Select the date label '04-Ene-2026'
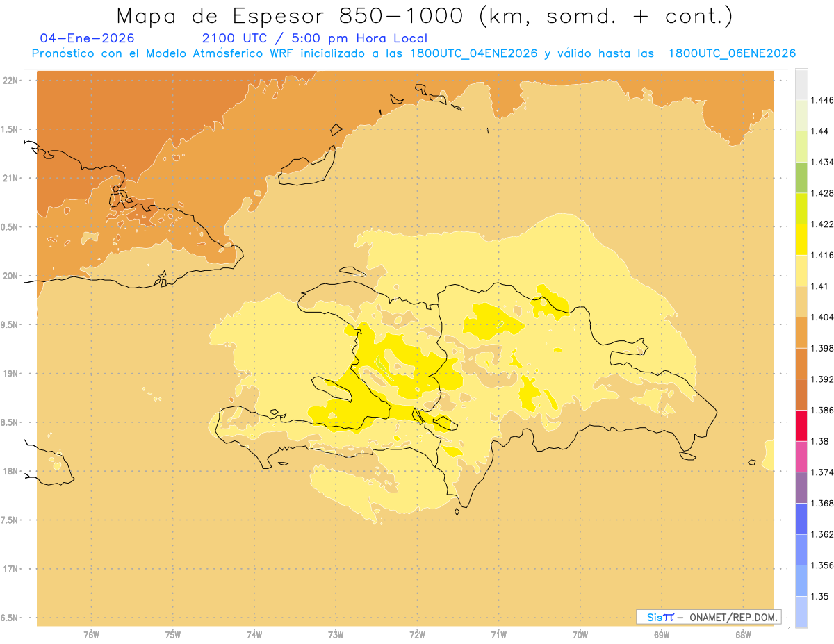834x644 pixels. tap(88, 38)
